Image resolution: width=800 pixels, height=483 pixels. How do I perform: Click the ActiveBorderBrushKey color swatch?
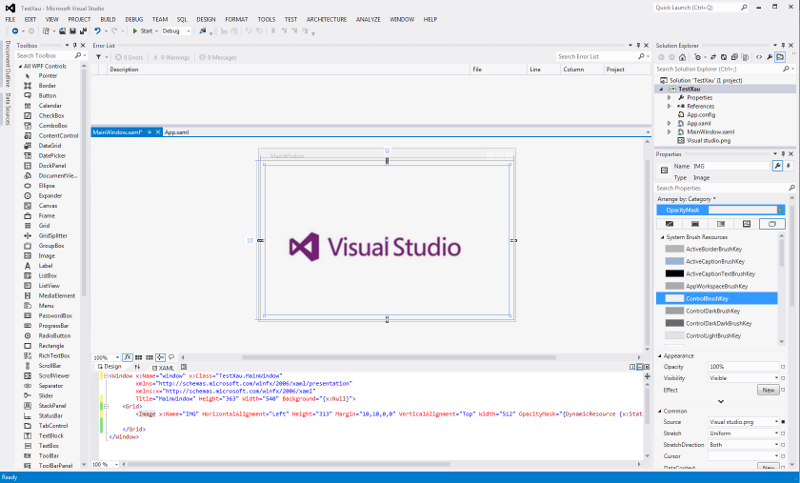(674, 249)
